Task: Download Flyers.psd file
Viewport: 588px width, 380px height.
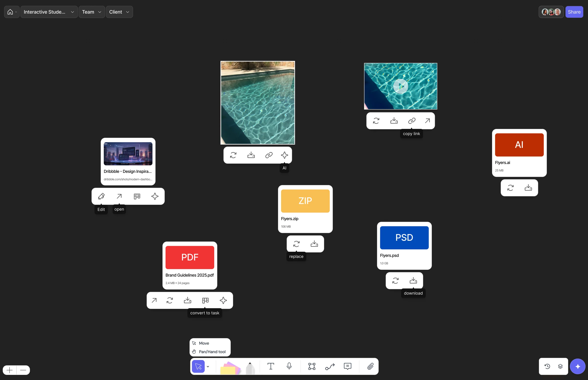Action: [413, 281]
